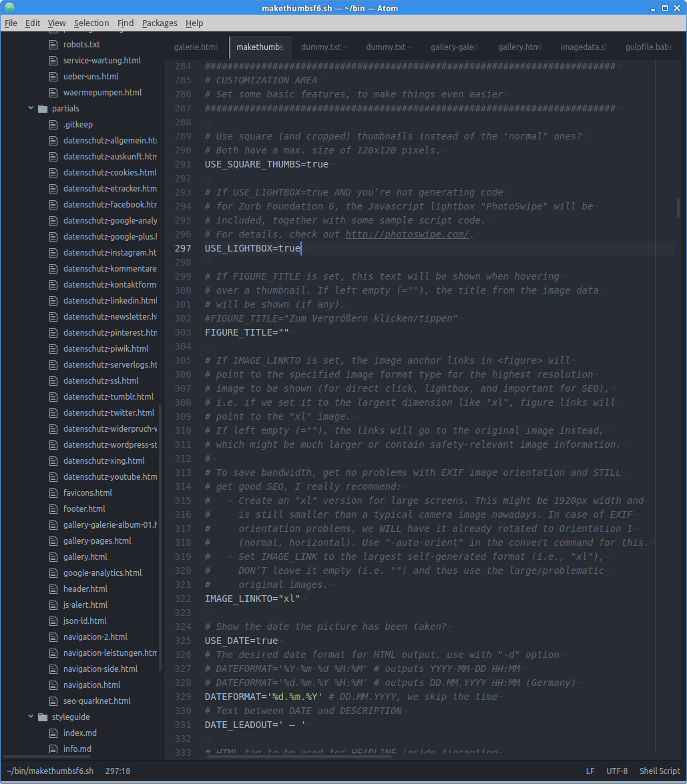Open header.html in the tree view
Viewport: 687px width, 784px height.
pos(85,589)
